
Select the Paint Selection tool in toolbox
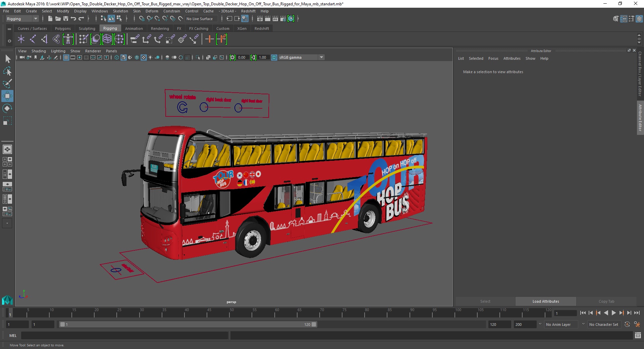click(x=7, y=84)
